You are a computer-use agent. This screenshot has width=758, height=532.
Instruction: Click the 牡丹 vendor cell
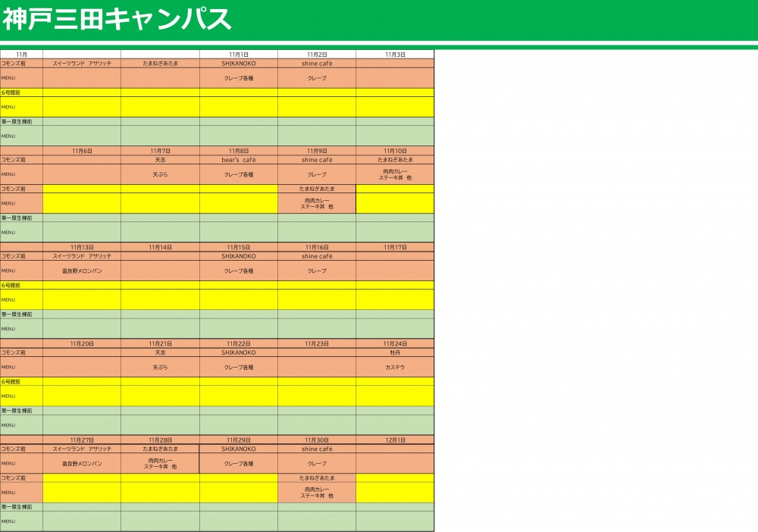click(x=395, y=352)
